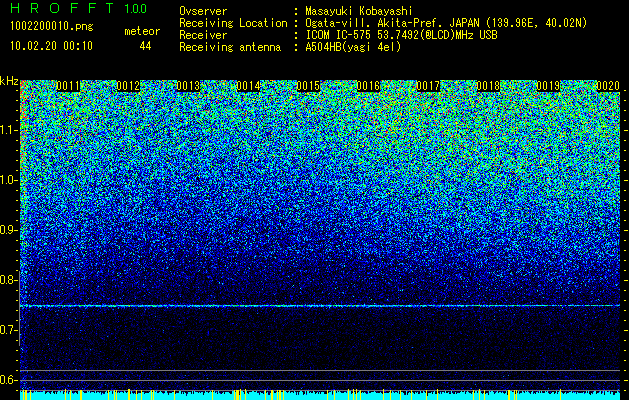Click the 0.6 kHz axis label
This screenshot has height=400, width=629.
click(x=8, y=380)
